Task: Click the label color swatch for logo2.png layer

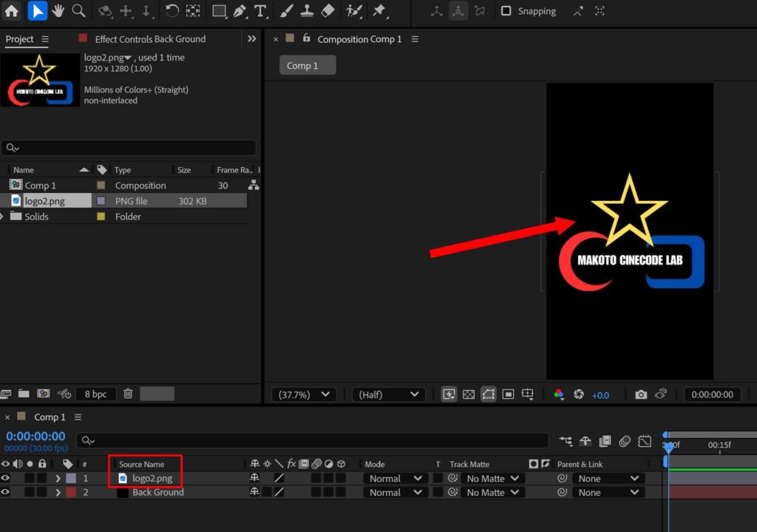Action: pyautogui.click(x=71, y=478)
